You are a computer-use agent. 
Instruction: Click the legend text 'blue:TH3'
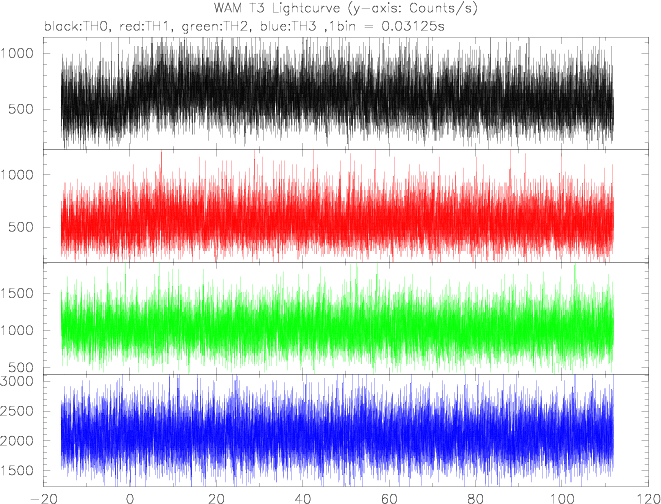tap(288, 27)
